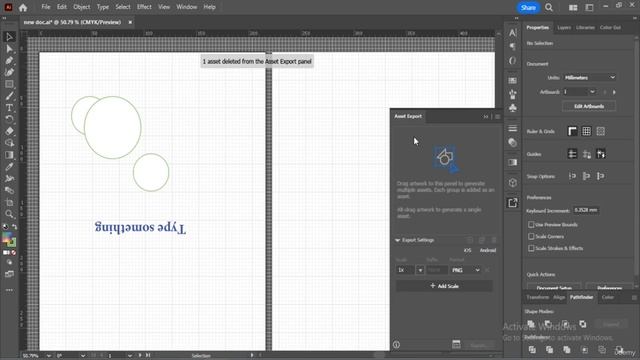
Task: Click Unite shape mode icon
Action: tap(531, 324)
